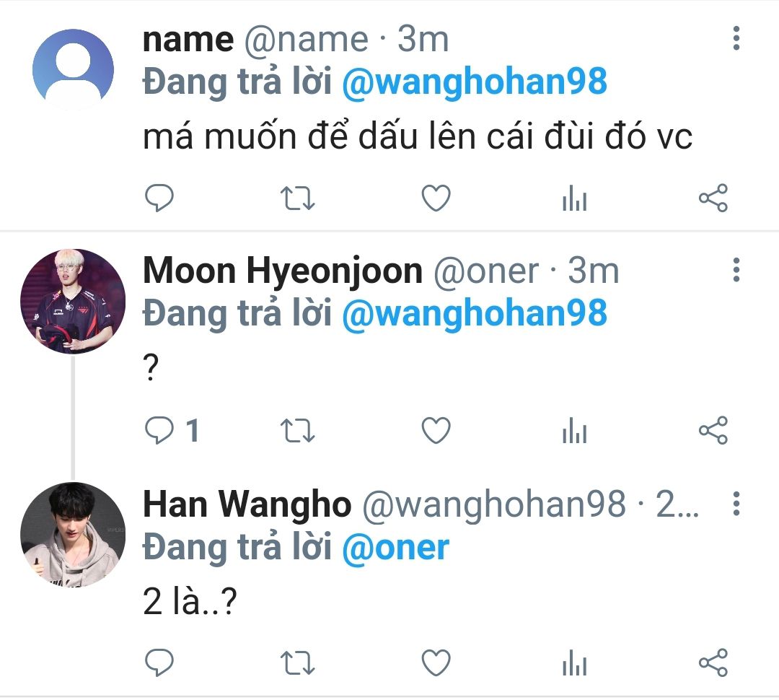Screen dimensions: 779x700
Task: Retweet the tweet by name
Action: click(x=296, y=198)
